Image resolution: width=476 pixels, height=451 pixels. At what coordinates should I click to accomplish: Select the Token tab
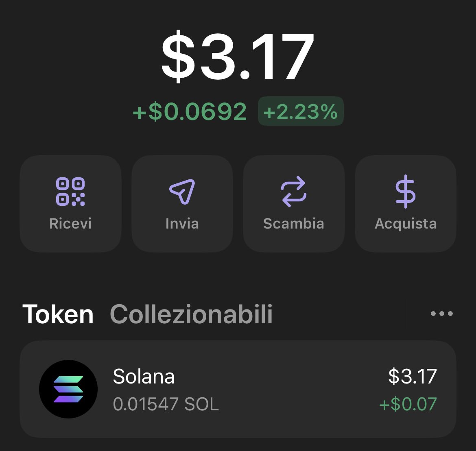[x=58, y=314]
